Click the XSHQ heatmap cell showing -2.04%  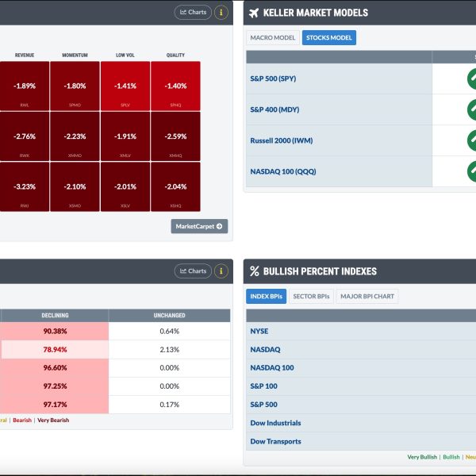pos(175,186)
